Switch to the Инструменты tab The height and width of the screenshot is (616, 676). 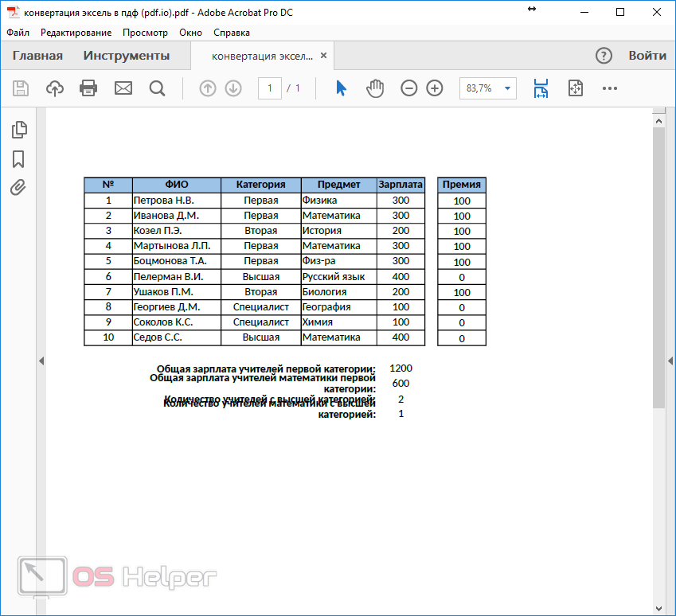(127, 56)
